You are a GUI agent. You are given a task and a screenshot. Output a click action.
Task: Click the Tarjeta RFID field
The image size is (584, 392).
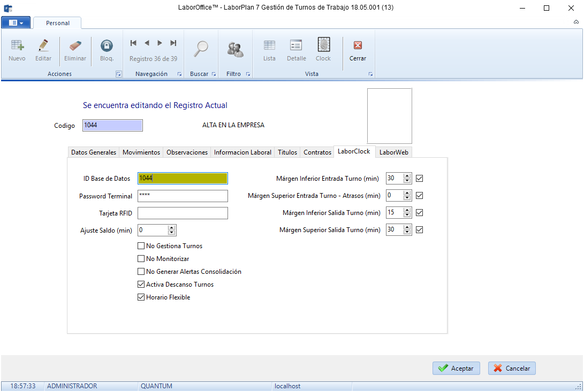183,213
